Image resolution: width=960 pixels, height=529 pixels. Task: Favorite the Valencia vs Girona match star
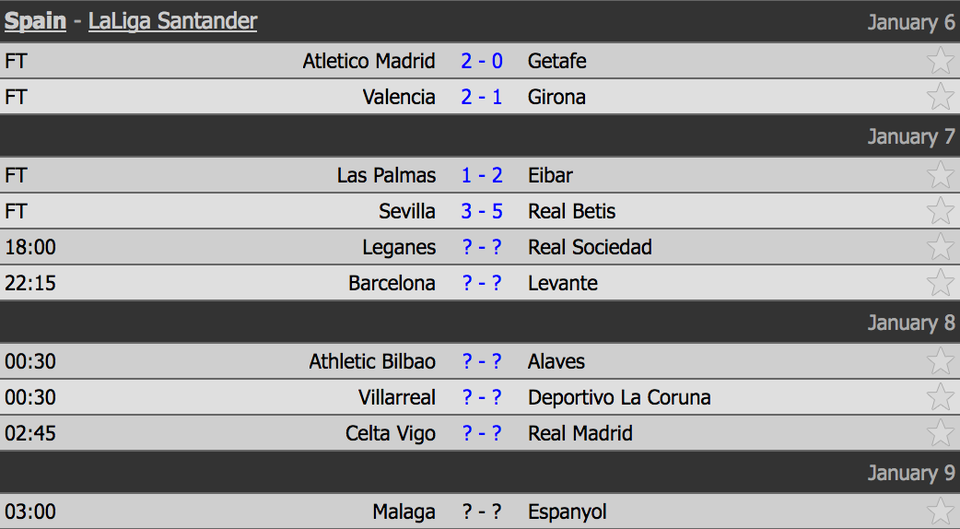(x=940, y=97)
